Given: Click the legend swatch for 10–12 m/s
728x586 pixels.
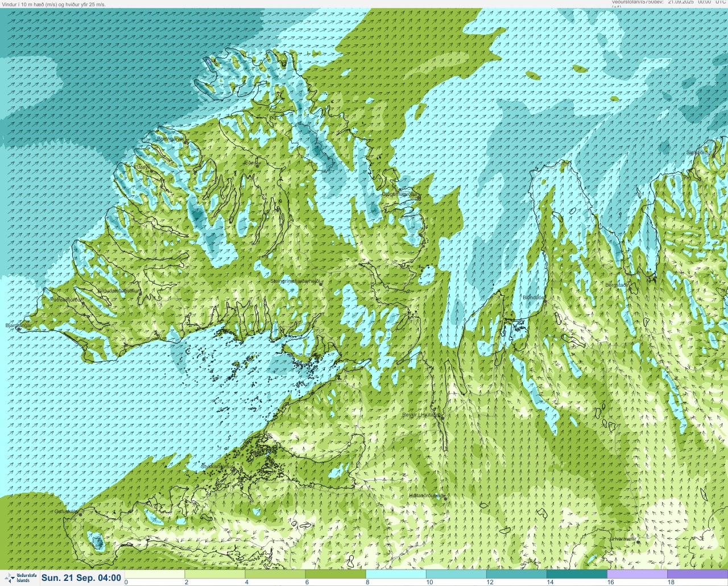Looking at the screenshot, I should coord(456,574).
